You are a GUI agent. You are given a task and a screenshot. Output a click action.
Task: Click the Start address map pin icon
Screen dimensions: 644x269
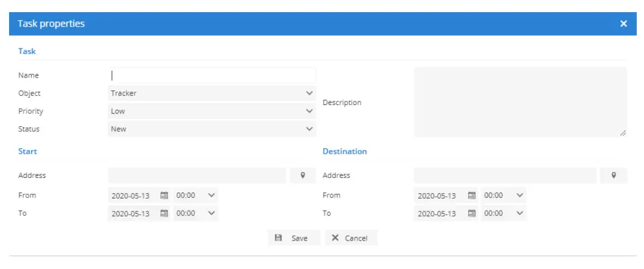pyautogui.click(x=303, y=175)
